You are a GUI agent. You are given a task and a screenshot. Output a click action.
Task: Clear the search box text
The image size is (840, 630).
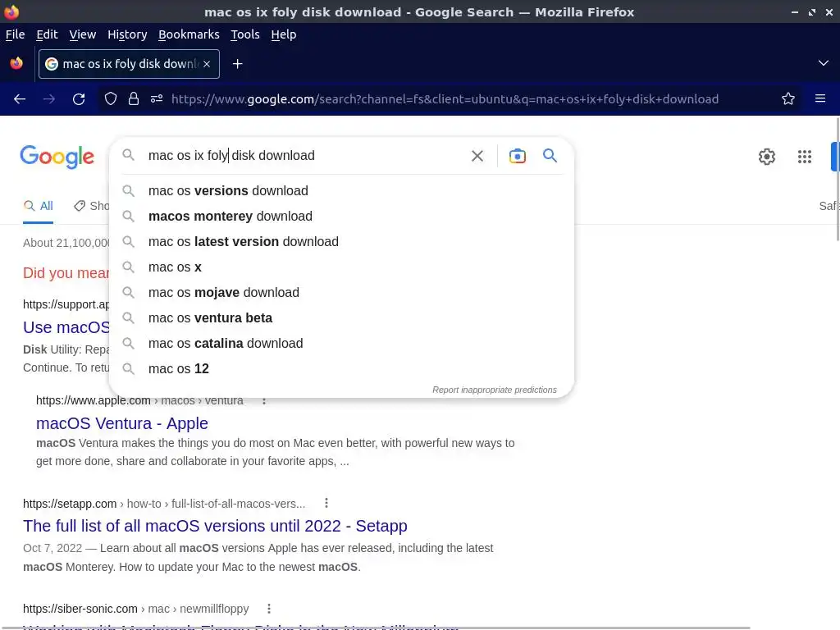tap(477, 156)
